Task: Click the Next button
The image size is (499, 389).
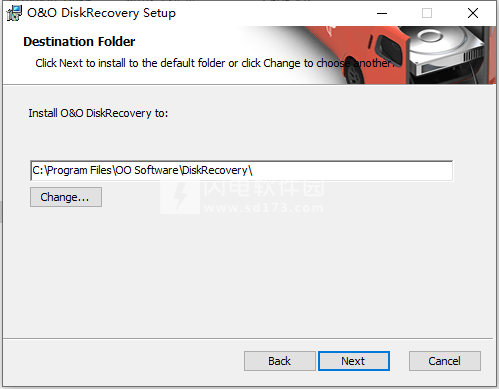Action: pos(354,361)
